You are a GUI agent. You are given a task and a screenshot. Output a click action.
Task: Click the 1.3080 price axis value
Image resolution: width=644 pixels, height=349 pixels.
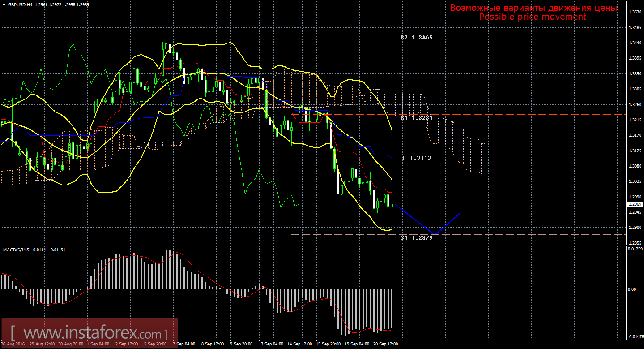635,166
